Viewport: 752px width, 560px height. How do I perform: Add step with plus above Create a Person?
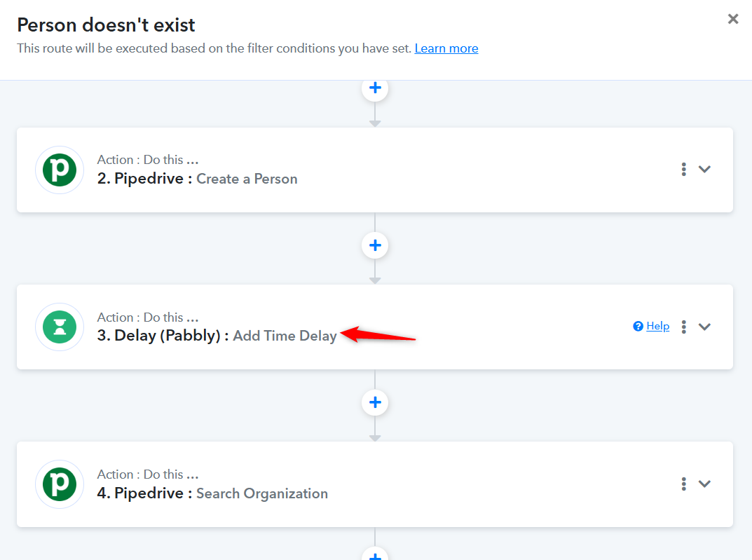375,88
